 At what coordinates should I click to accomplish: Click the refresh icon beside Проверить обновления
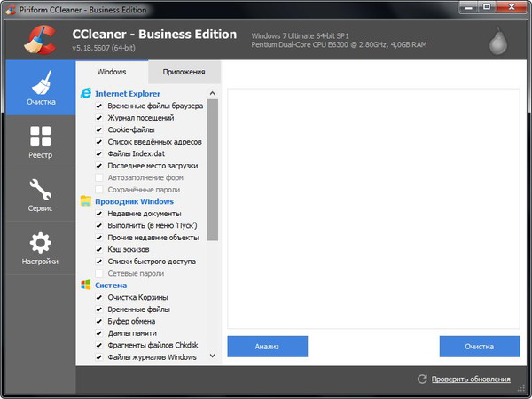click(x=422, y=379)
